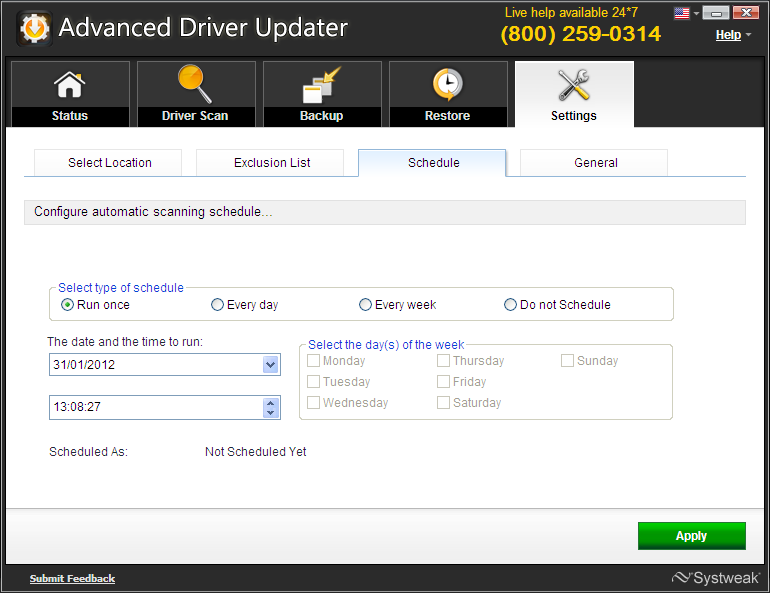
Task: Check the Tuesday checkbox
Action: (313, 381)
